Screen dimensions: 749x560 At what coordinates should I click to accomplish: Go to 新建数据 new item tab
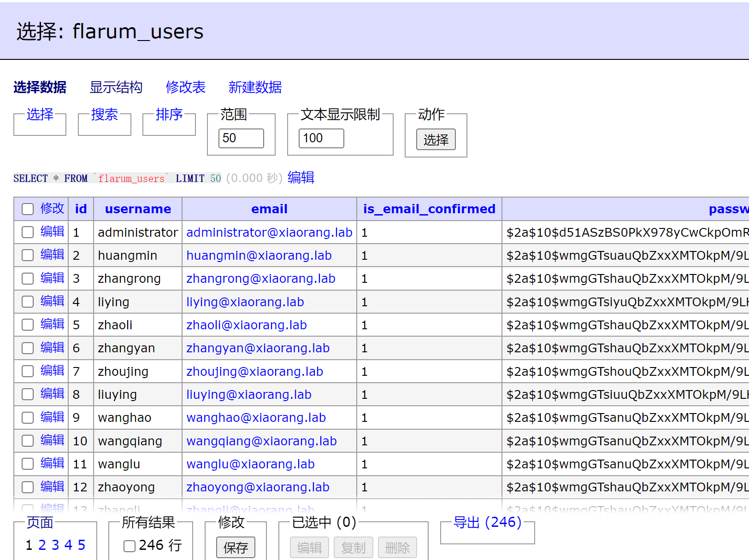pyautogui.click(x=255, y=87)
